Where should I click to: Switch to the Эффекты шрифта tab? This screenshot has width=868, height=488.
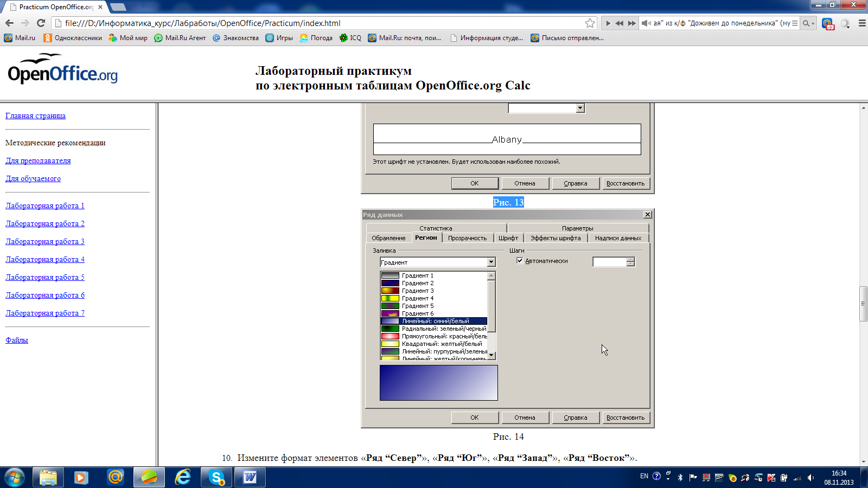tap(556, 238)
